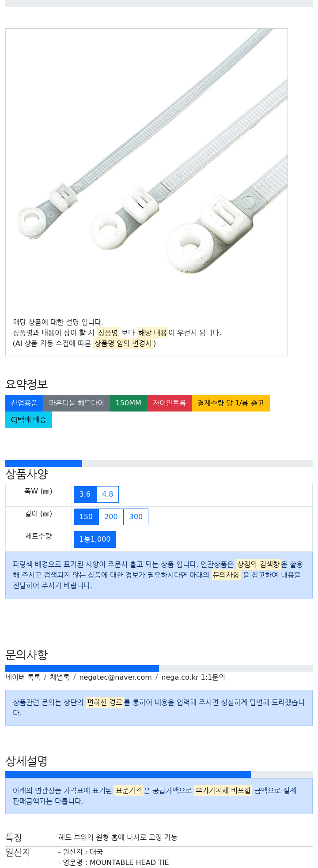Open the 채널톡 inquiry link

coord(60,677)
